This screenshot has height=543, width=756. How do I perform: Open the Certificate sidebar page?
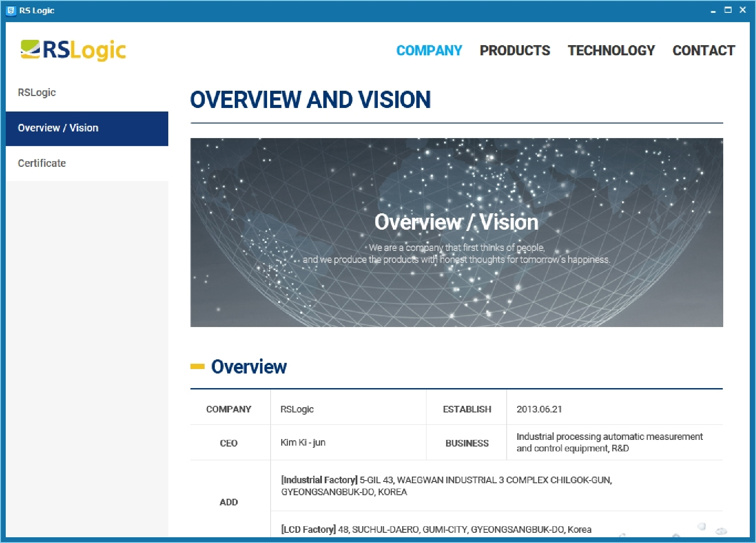coord(42,163)
